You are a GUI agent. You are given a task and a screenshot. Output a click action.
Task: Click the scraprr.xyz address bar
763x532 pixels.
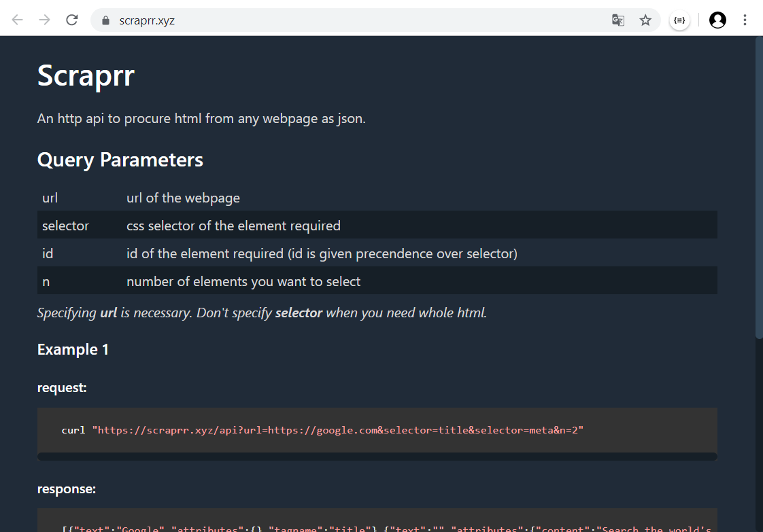click(x=340, y=20)
